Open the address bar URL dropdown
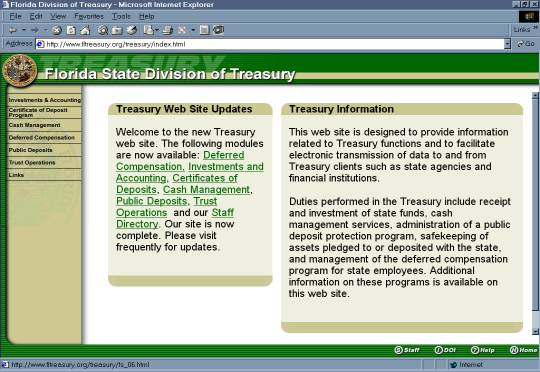The width and height of the screenshot is (540, 372). 507,44
